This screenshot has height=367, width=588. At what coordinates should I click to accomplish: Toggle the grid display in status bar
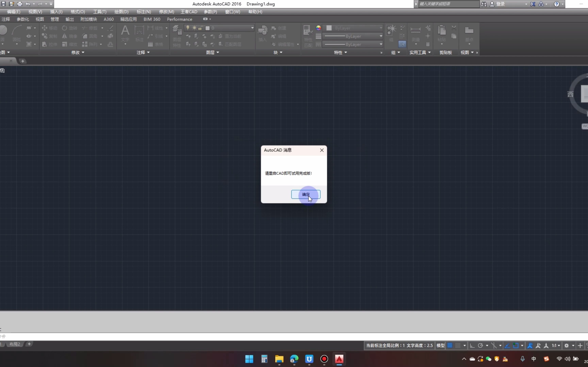[450, 345]
